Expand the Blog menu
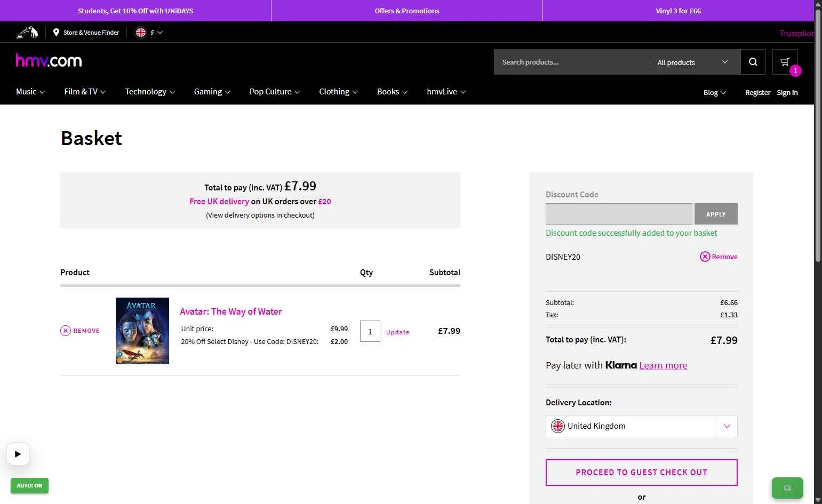The height and width of the screenshot is (504, 822). pyautogui.click(x=715, y=92)
